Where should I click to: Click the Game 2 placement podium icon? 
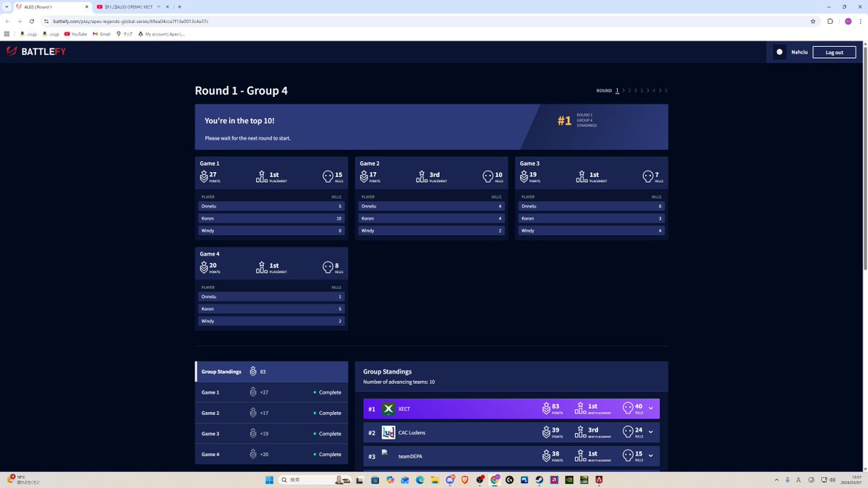(x=421, y=176)
